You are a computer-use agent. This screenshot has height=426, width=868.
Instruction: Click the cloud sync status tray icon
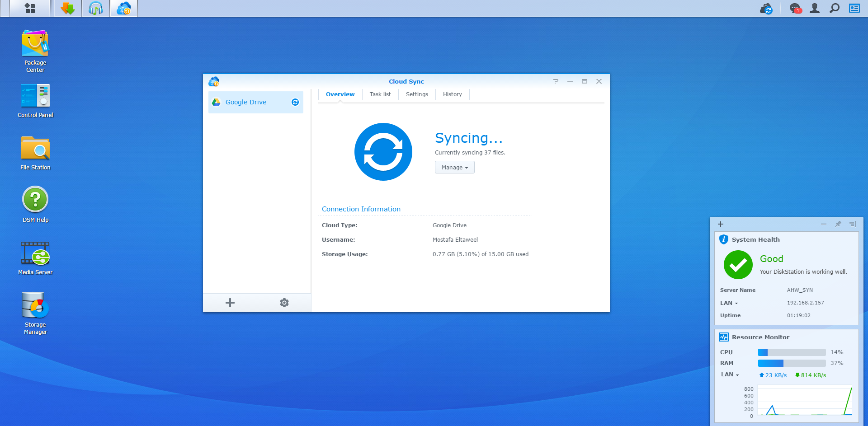766,9
